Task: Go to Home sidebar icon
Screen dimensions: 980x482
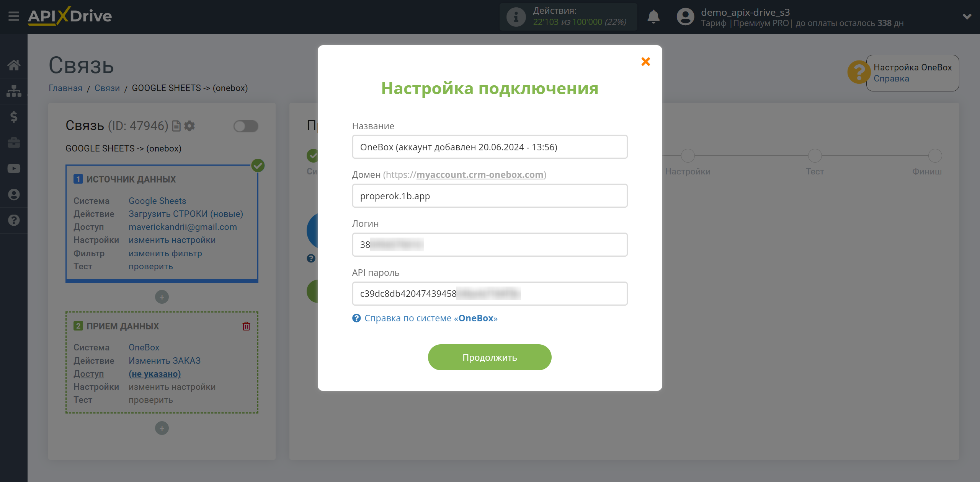Action: coord(14,65)
